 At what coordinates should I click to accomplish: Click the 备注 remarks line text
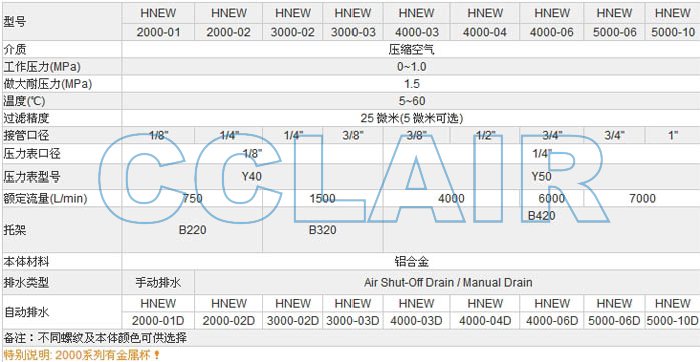(95, 338)
